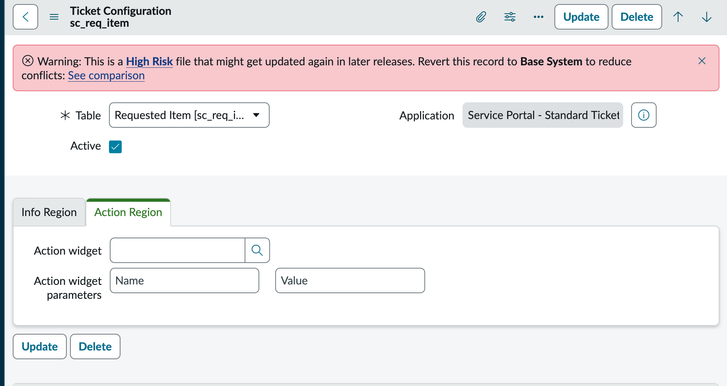The height and width of the screenshot is (386, 727).
Task: Expand the Table dropdown Requested Item
Action: click(x=189, y=115)
